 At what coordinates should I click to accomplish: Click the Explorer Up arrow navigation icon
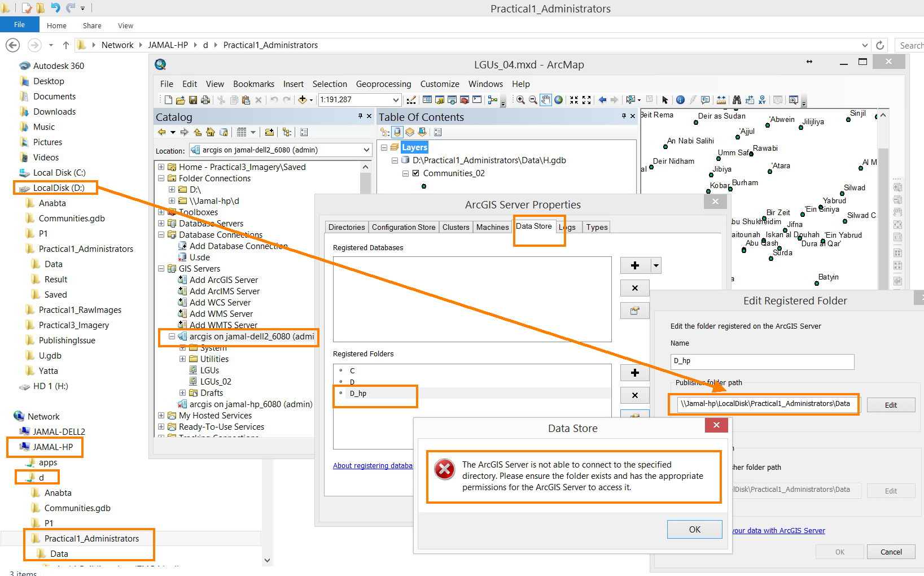[x=66, y=45]
